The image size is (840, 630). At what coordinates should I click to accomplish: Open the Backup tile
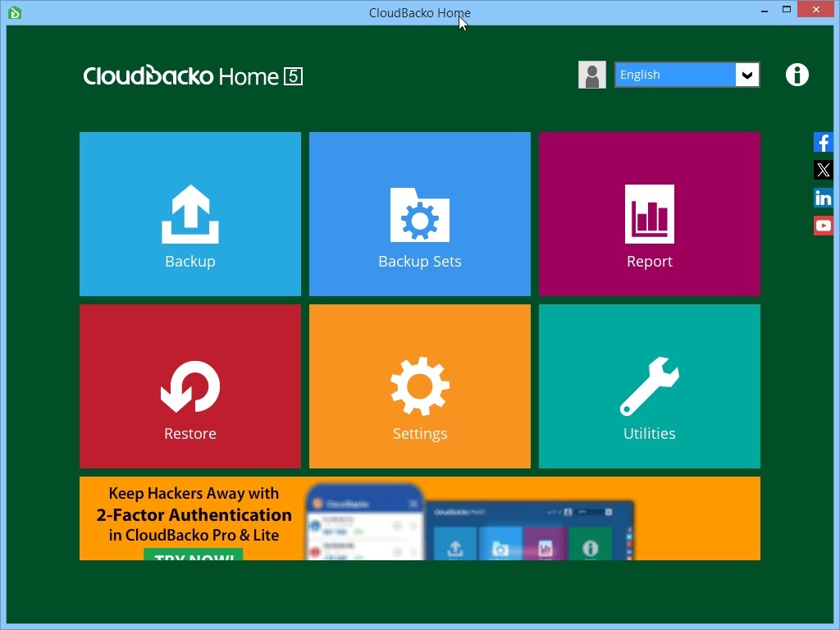[190, 214]
